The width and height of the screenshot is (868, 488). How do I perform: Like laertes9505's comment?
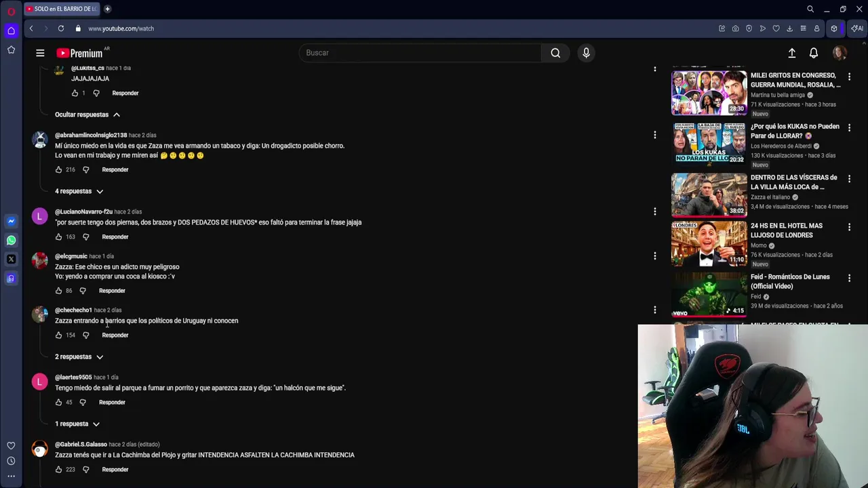[x=58, y=402]
